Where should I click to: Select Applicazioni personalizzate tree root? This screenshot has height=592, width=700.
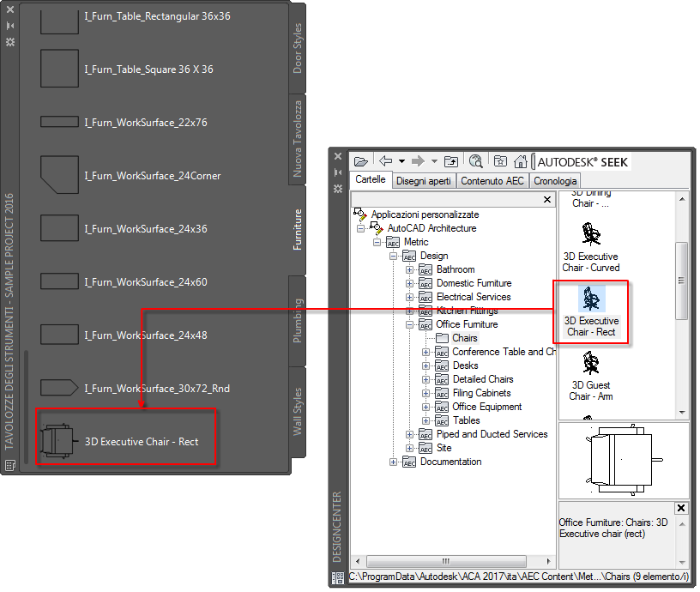click(x=425, y=214)
